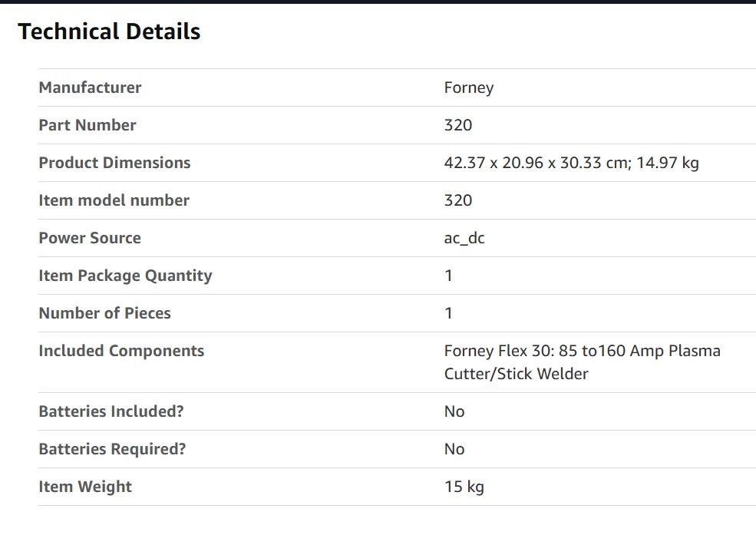Click the 'Technical Details' heading
The height and width of the screenshot is (535, 756).
[x=109, y=31]
